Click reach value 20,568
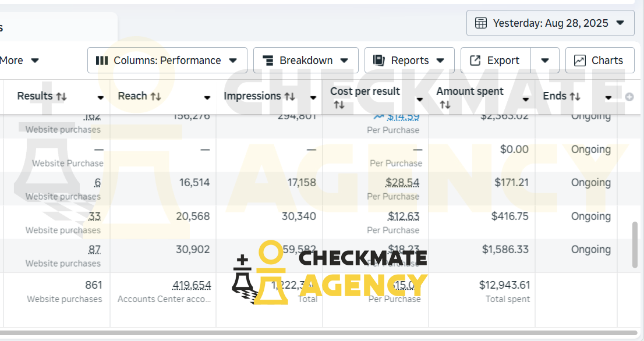This screenshot has width=644, height=341. click(x=193, y=216)
